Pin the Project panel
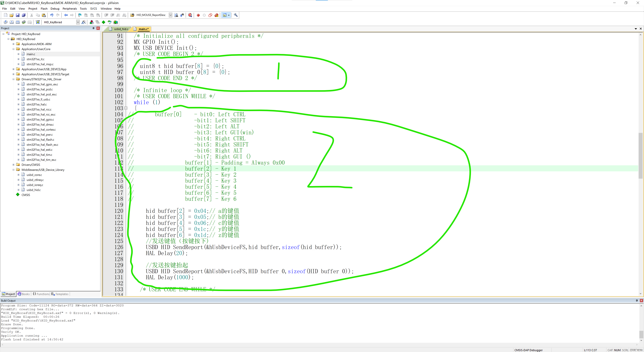Viewport: 644px width, 352px height. [94, 28]
